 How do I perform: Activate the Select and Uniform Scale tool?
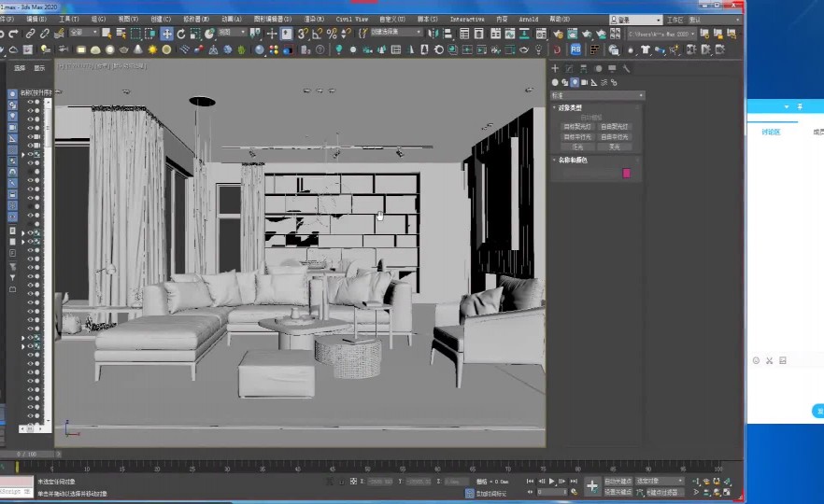pos(195,35)
